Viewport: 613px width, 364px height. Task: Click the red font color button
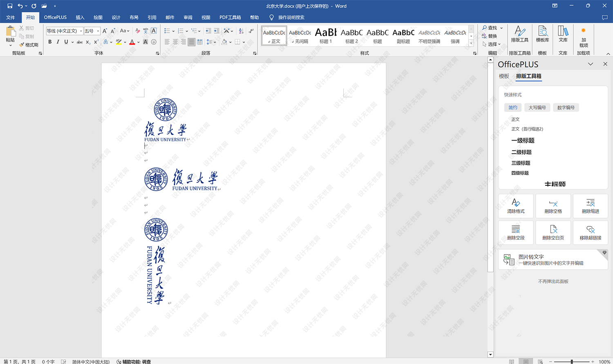point(132,42)
